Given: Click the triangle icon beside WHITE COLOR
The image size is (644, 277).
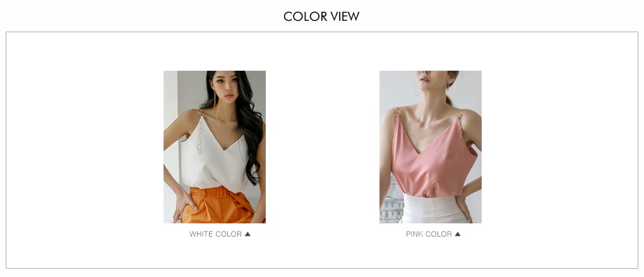Looking at the screenshot, I should [247, 234].
